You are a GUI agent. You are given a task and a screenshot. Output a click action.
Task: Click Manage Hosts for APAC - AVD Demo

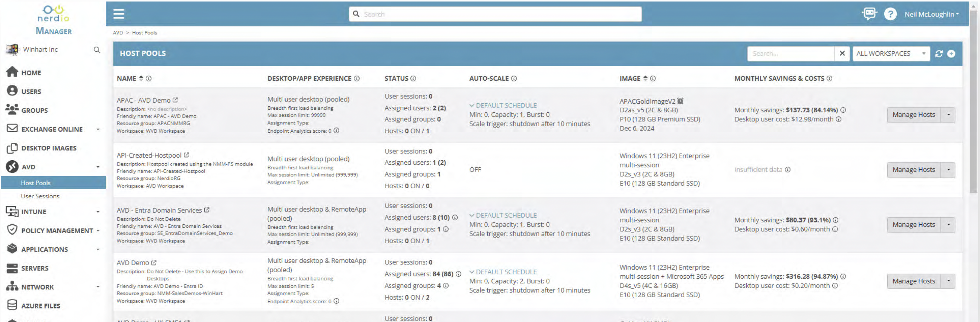click(x=913, y=115)
